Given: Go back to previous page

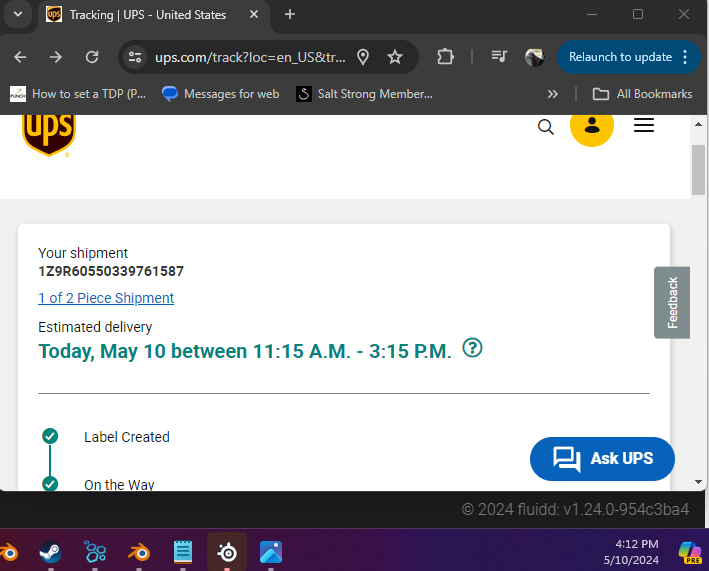Looking at the screenshot, I should point(20,57).
